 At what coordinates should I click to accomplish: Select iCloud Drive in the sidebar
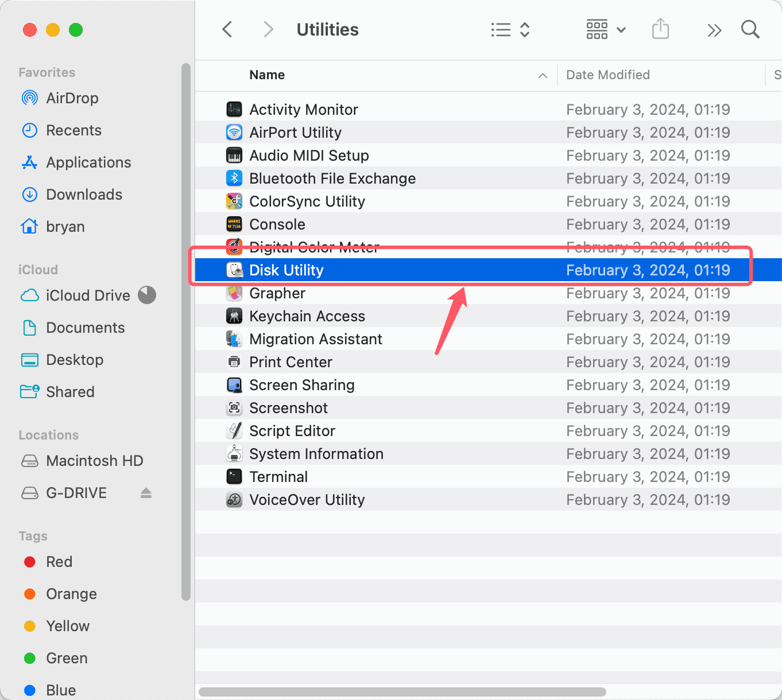point(87,295)
